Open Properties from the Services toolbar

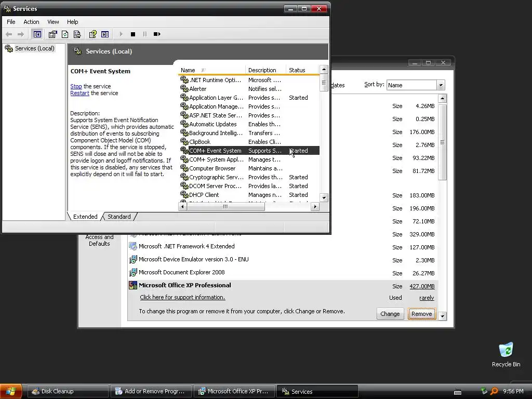(x=52, y=34)
